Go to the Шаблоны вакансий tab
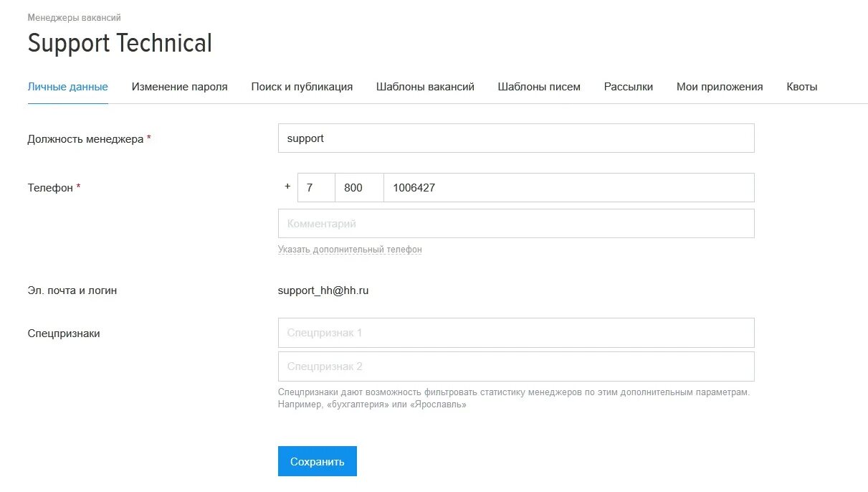 [x=425, y=87]
